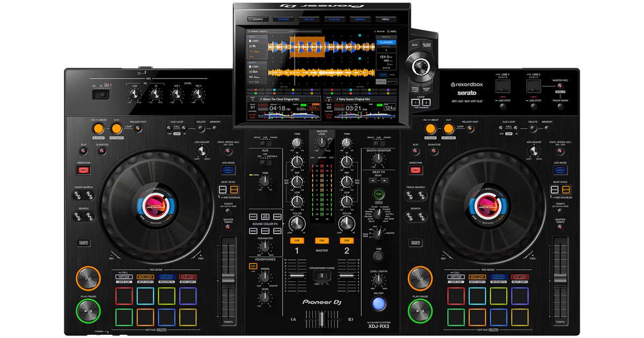Hit the channel 1 orange CUE button
This screenshot has width=644, height=338.
click(296, 241)
